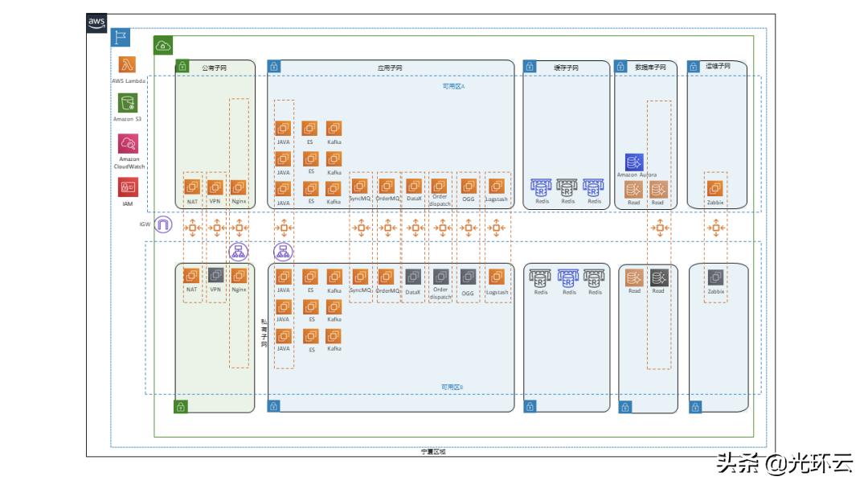Select the auto scaling icon in the SyncMQ column
Image resolution: width=868 pixels, height=489 pixels.
(x=361, y=228)
